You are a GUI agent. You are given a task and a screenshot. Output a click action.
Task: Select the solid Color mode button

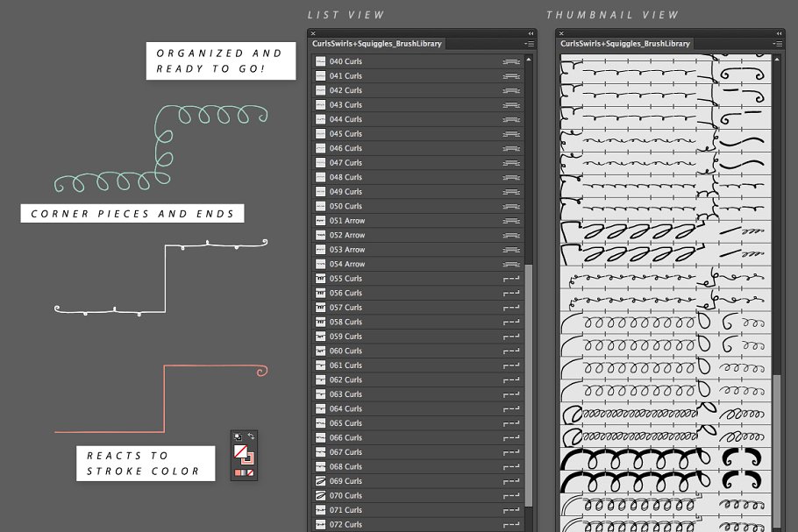pyautogui.click(x=238, y=473)
